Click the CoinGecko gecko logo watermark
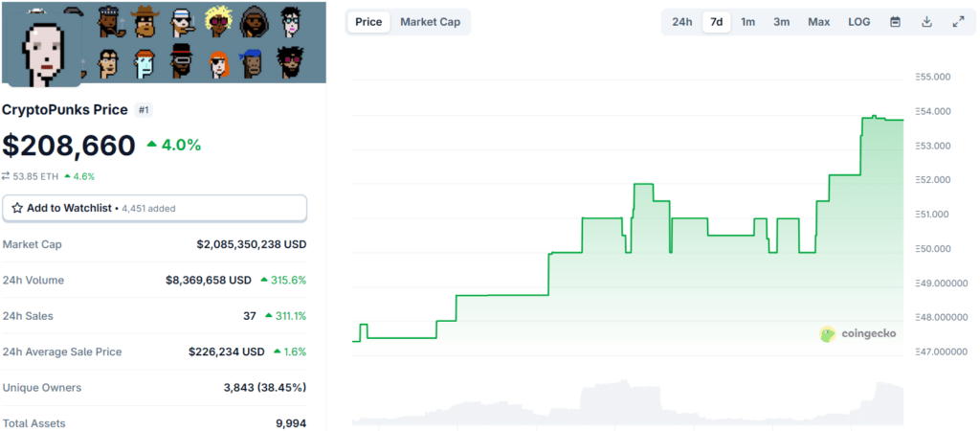This screenshot has height=431, width=980. pos(828,334)
